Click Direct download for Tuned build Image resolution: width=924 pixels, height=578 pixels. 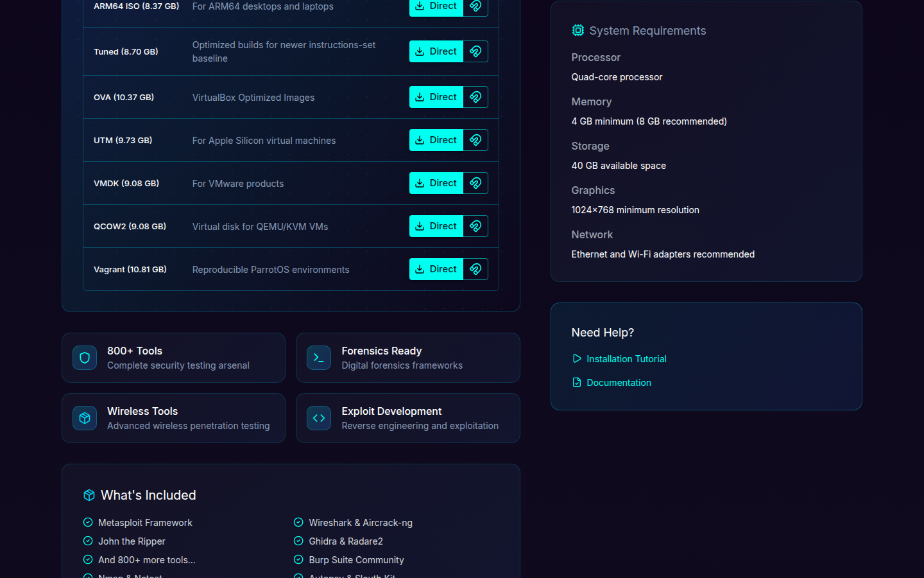tap(436, 51)
